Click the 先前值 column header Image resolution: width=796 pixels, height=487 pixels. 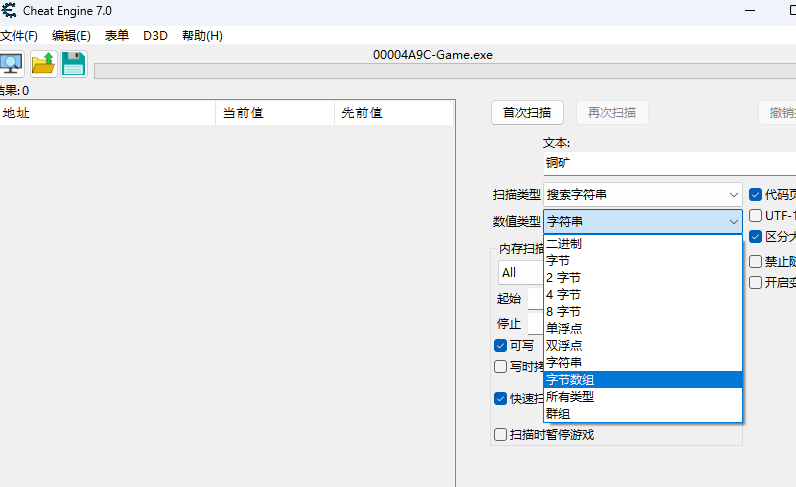[x=394, y=113]
